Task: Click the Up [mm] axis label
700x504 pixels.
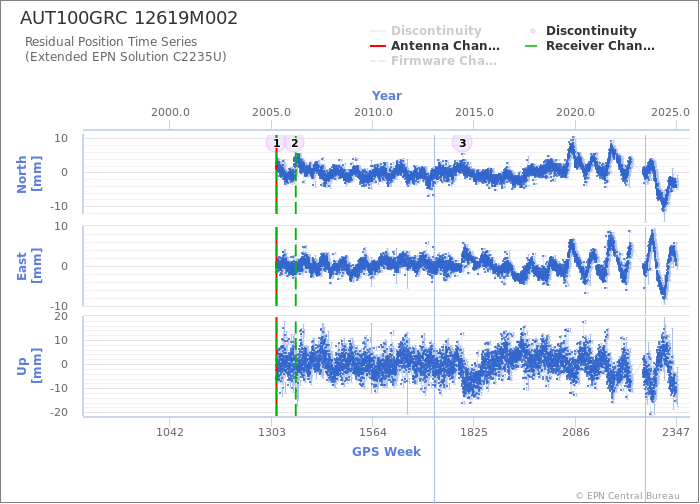Action: click(29, 366)
